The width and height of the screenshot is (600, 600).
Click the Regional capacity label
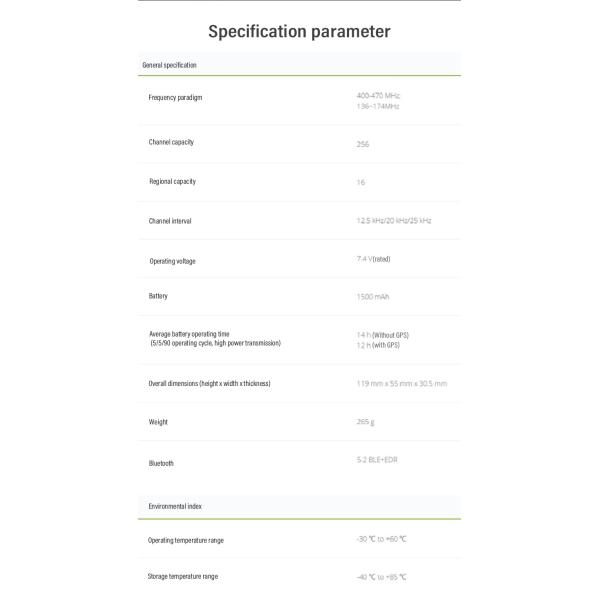click(x=172, y=182)
